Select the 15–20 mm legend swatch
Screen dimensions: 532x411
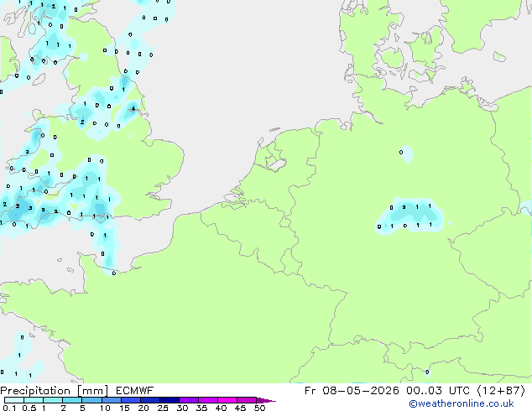click(x=130, y=400)
